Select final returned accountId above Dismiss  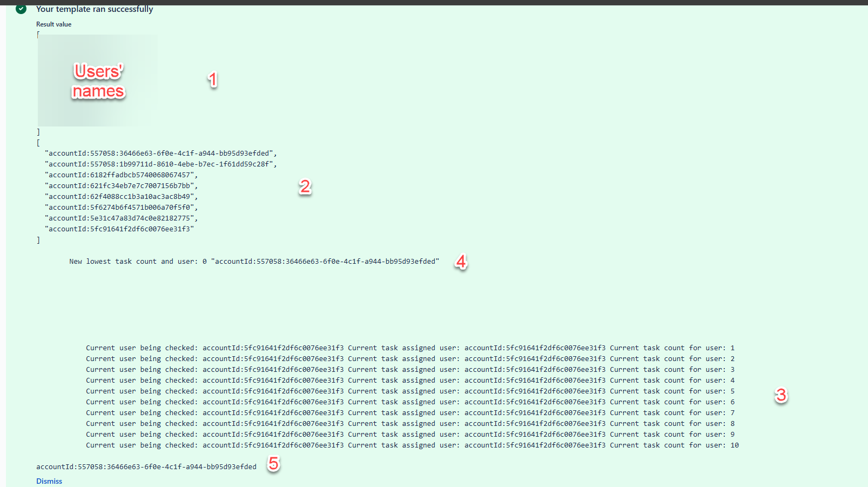click(146, 467)
